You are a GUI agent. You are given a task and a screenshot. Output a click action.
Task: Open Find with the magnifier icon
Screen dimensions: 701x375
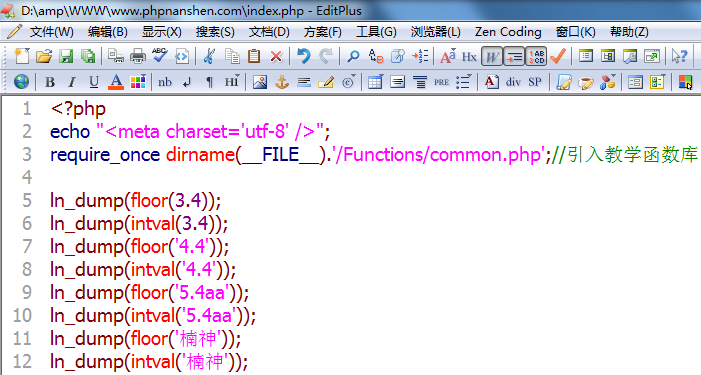(x=354, y=56)
